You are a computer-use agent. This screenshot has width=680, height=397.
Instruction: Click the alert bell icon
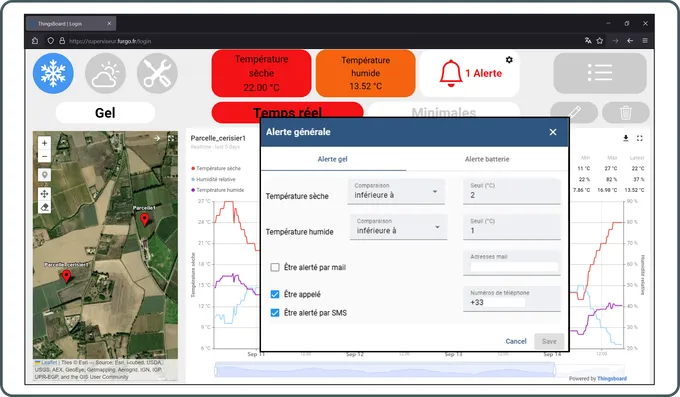click(451, 73)
